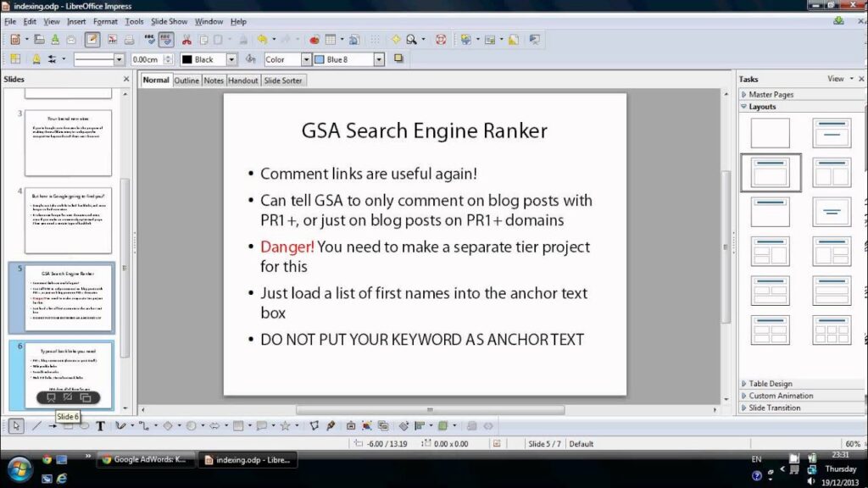This screenshot has width=868, height=488.
Task: Click the Print icon
Action: pos(129,39)
